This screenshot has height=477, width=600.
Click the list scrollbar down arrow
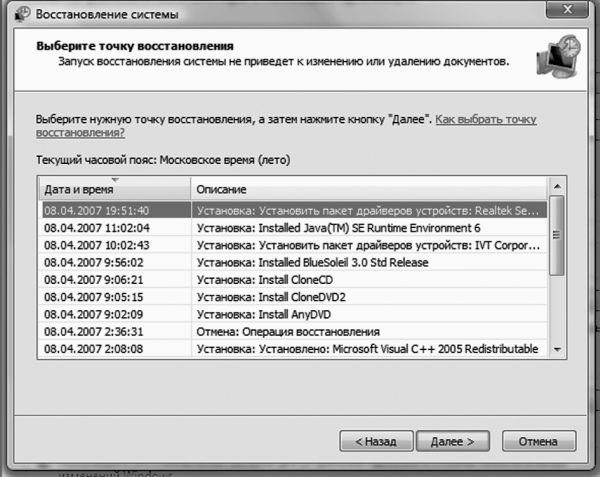pyautogui.click(x=557, y=350)
